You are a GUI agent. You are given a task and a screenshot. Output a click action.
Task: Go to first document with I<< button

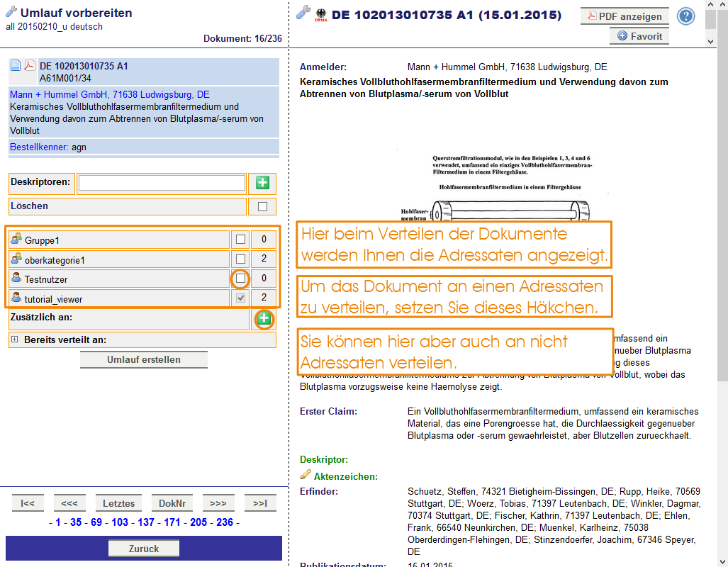28,503
